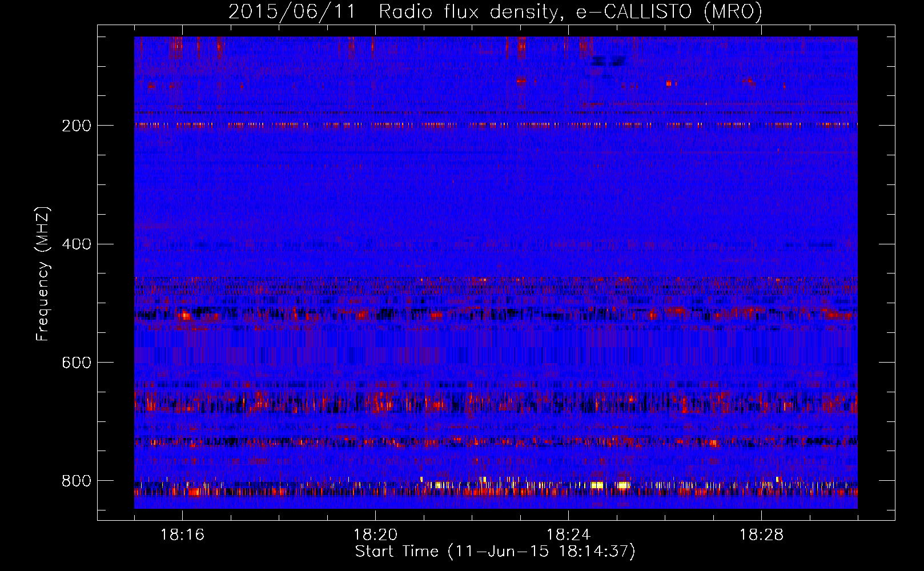Select the 400 frequency tick label
924x571 pixels.
pyautogui.click(x=77, y=244)
